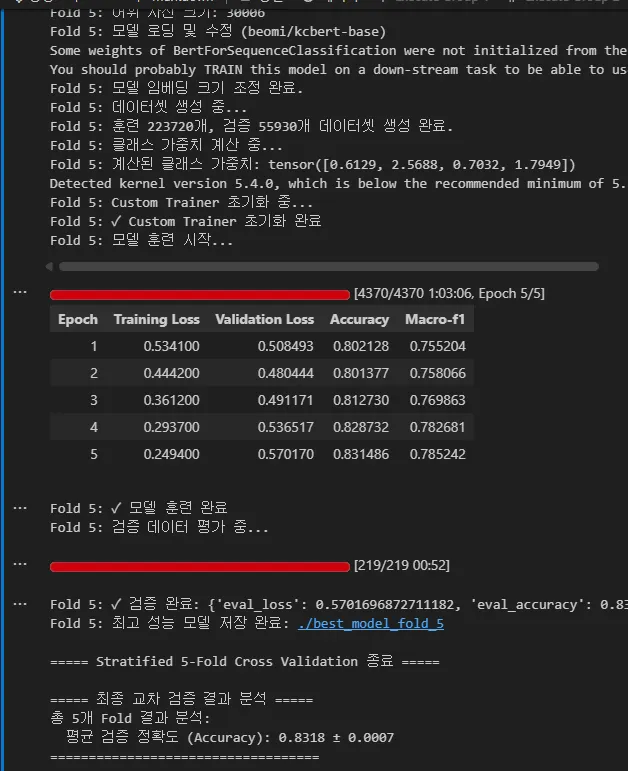Open the ellipsis menu beside '검증 완료' output
This screenshot has width=628, height=771.
point(20,604)
